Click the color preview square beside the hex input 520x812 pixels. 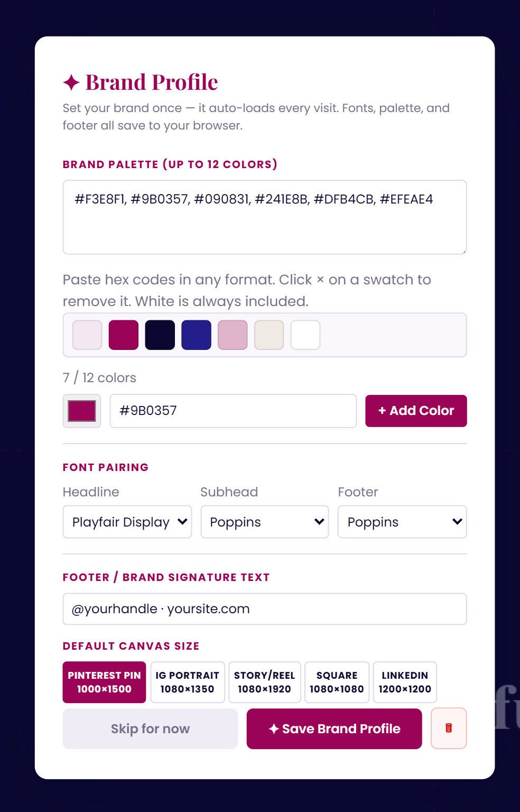(81, 411)
